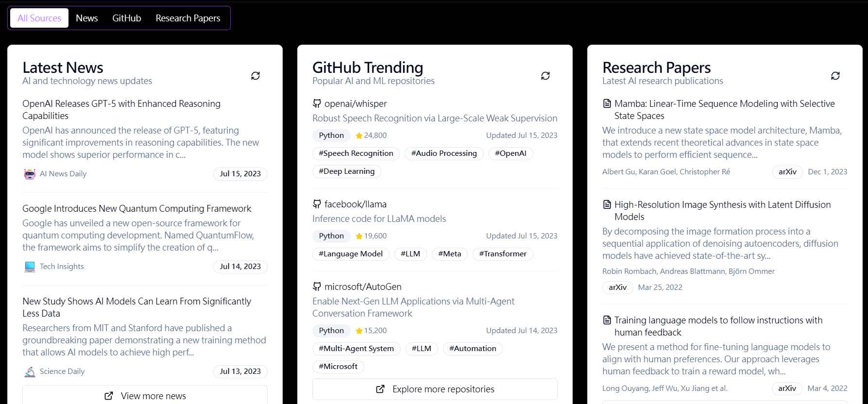Click the Tech Insights monitor icon
This screenshot has width=868, height=404.
coord(30,266)
